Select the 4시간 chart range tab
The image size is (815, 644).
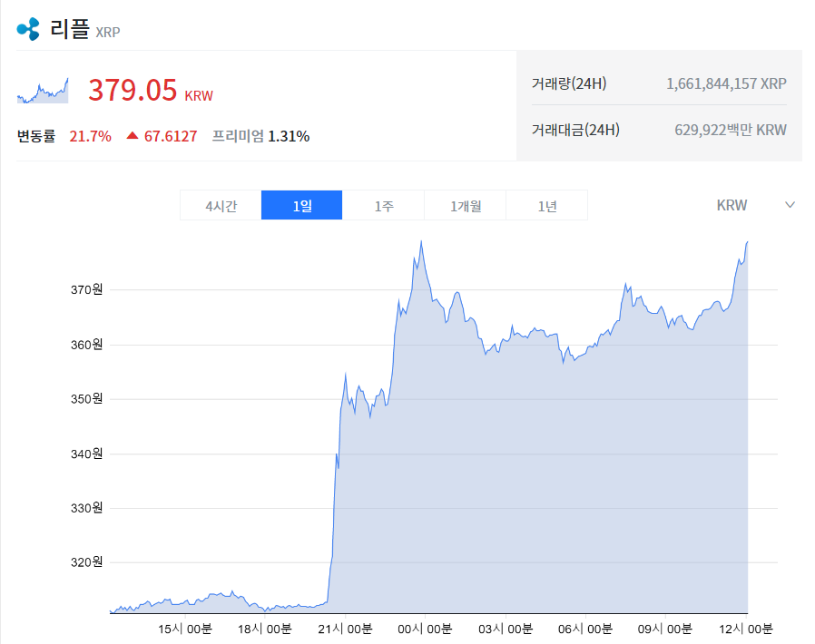(221, 206)
